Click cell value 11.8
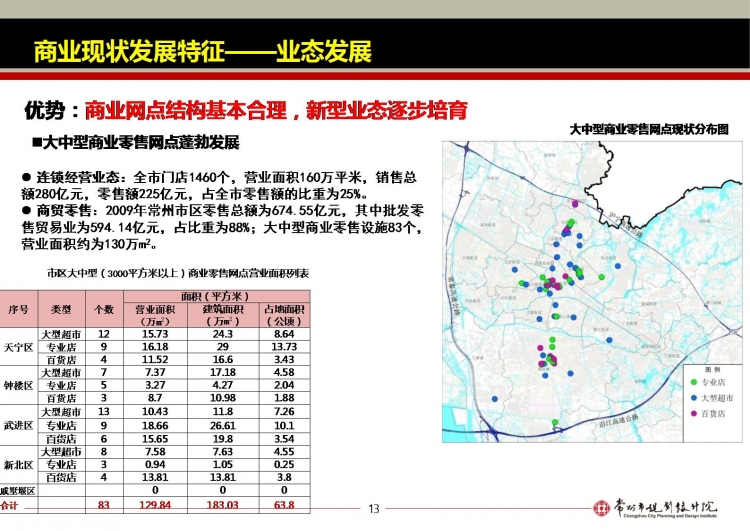 click(x=223, y=412)
